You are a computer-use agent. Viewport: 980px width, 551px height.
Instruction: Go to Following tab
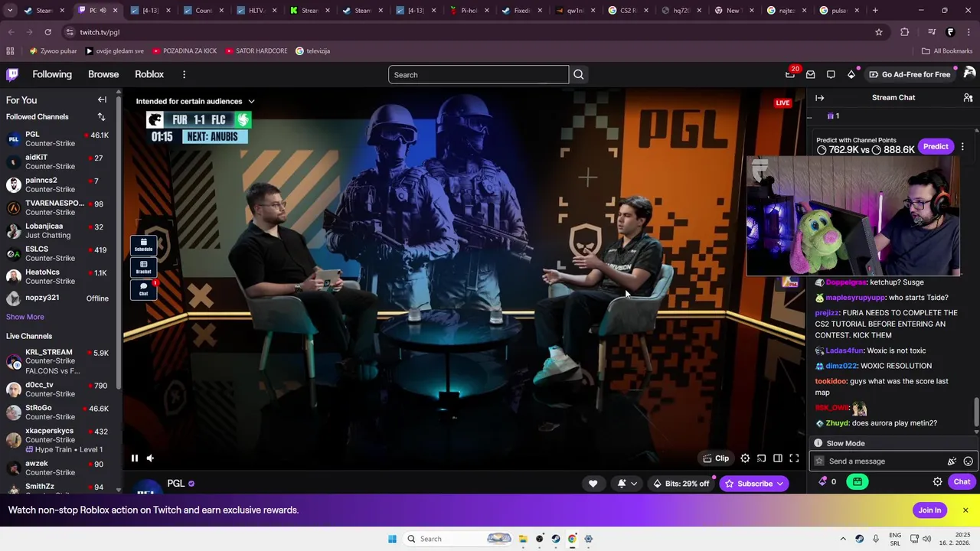pos(52,74)
